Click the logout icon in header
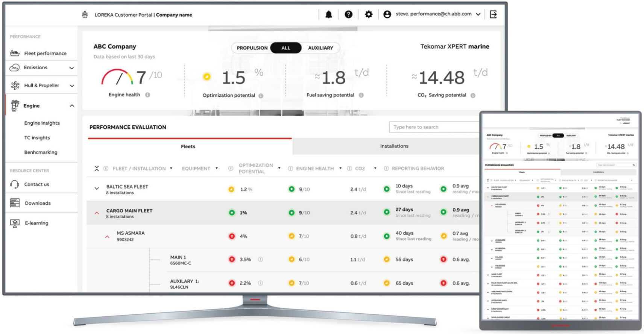The height and width of the screenshot is (334, 644). click(493, 15)
